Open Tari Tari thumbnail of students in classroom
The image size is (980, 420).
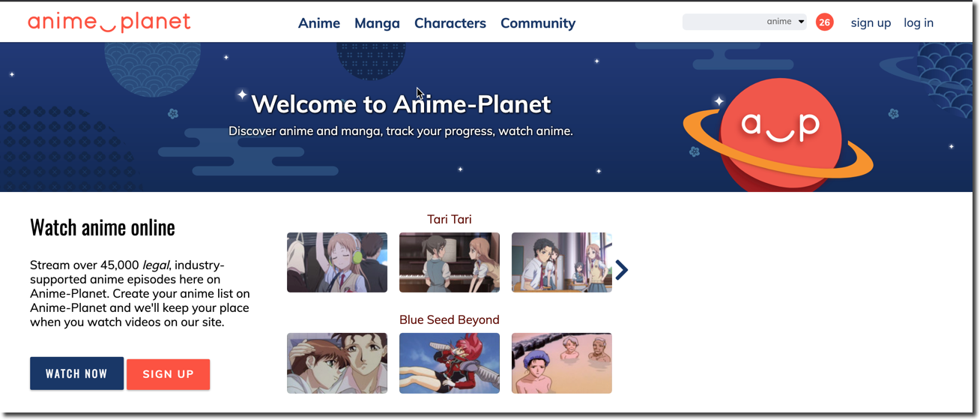[x=562, y=262]
